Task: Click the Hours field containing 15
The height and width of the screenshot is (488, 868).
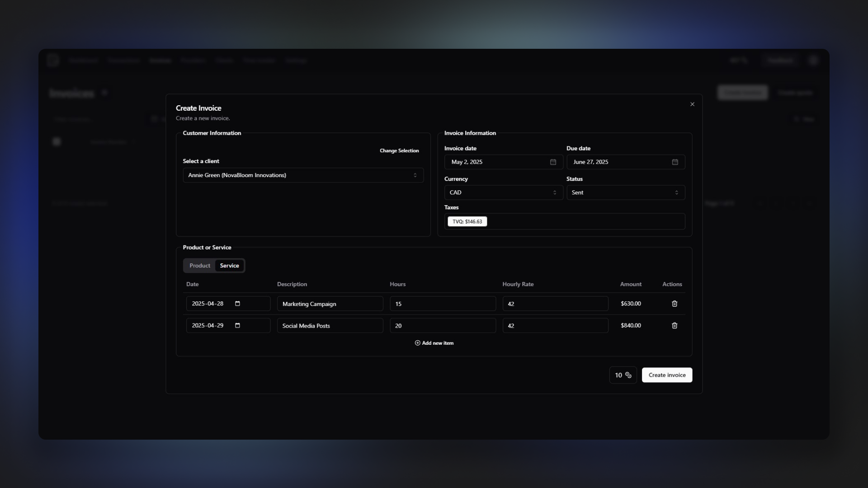Action: tap(443, 304)
